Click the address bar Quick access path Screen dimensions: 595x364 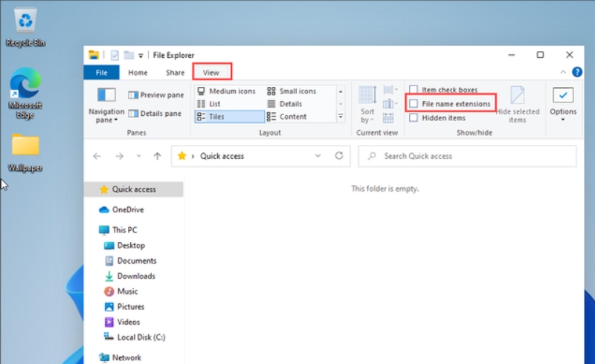coord(222,156)
